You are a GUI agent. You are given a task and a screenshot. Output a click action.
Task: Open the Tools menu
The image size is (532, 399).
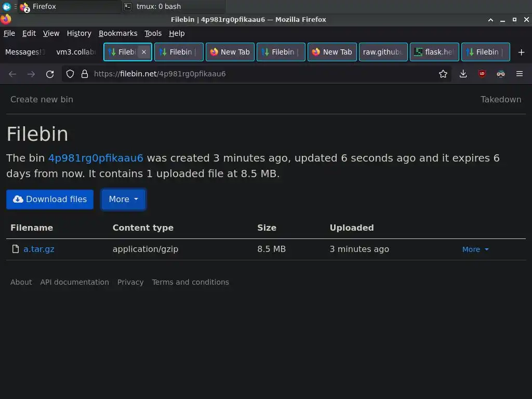point(153,33)
